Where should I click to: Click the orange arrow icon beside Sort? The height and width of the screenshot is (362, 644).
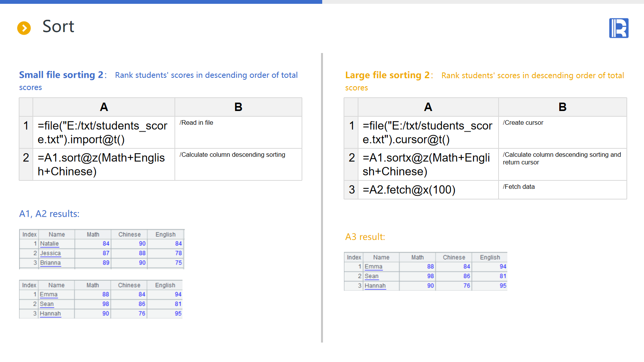click(x=24, y=28)
